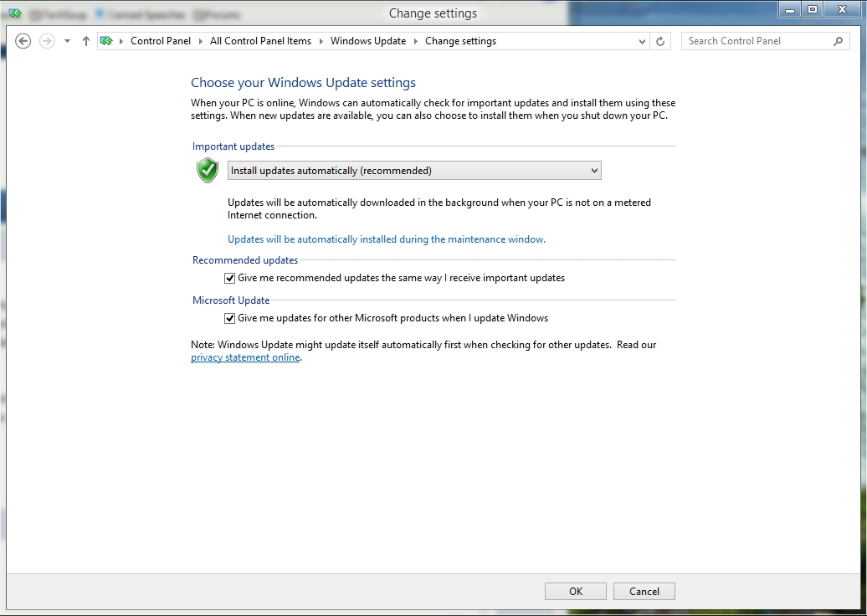Close the Change settings window
Image resolution: width=867 pixels, height=616 pixels.
(x=843, y=9)
